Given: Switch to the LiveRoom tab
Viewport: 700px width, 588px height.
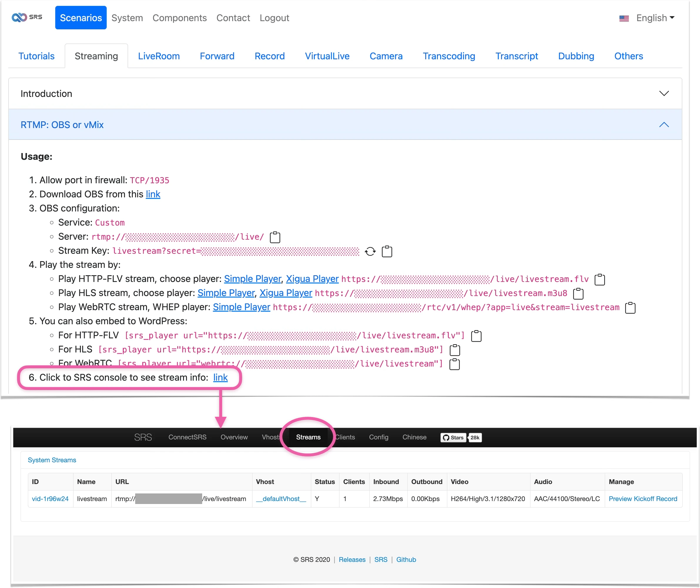Looking at the screenshot, I should click(x=159, y=56).
